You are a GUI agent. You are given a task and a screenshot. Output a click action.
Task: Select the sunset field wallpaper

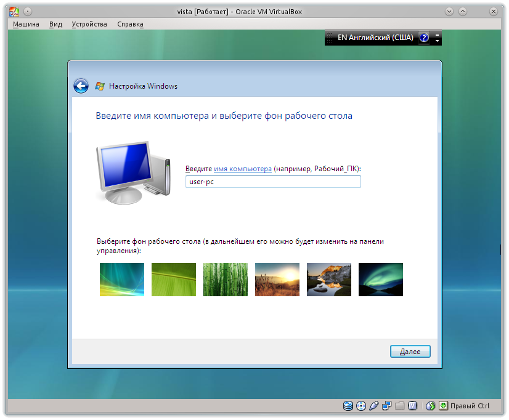tap(277, 279)
